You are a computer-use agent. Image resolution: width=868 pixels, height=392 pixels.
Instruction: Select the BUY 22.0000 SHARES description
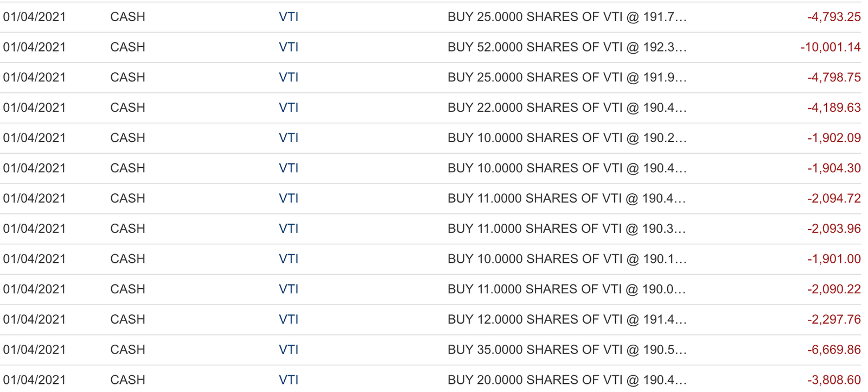567,108
